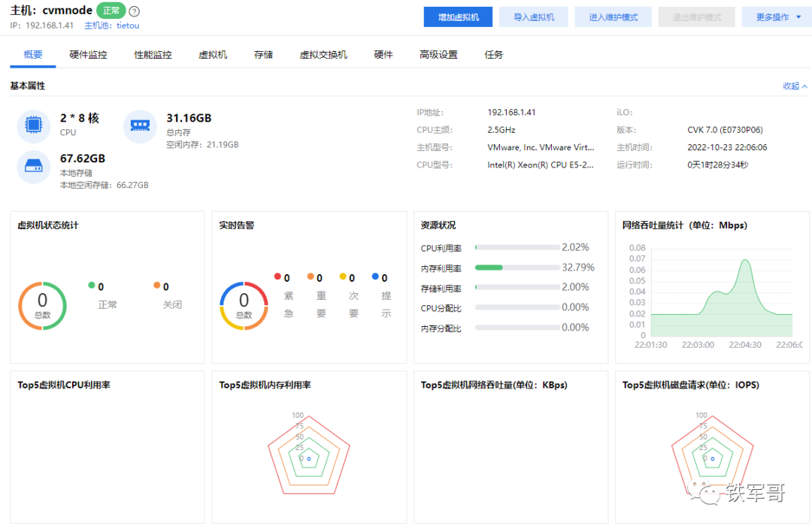Open the 性能监控 tab
812x529 pixels.
(153, 54)
